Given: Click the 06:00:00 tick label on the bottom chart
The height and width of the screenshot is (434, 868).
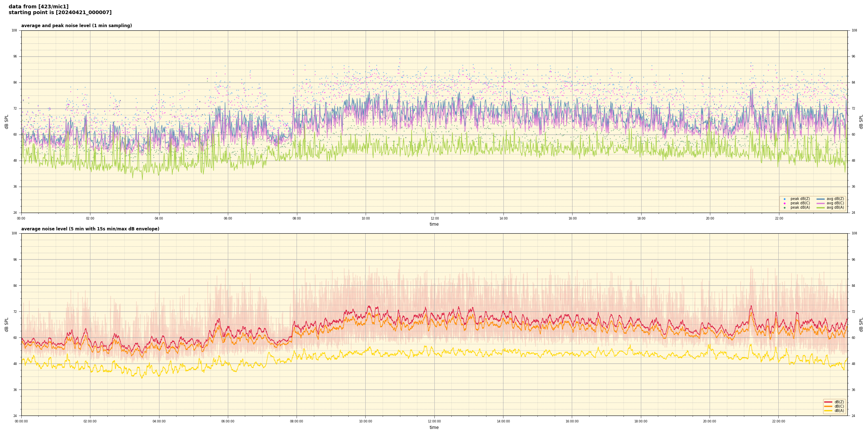Looking at the screenshot, I should pos(228,421).
